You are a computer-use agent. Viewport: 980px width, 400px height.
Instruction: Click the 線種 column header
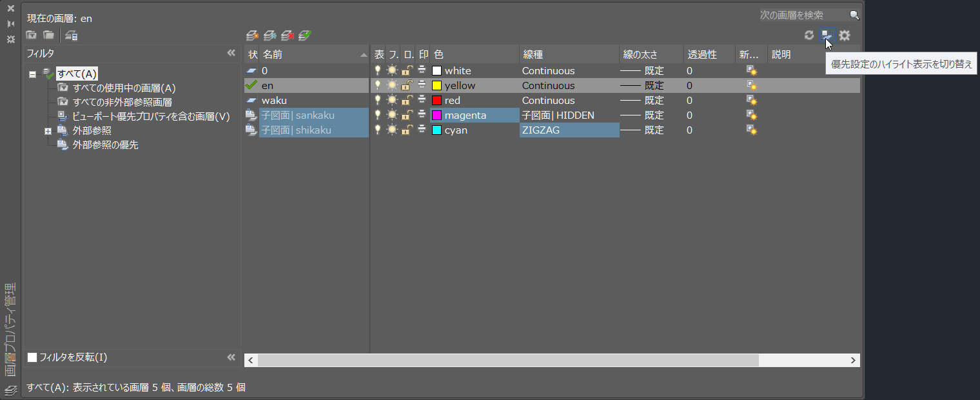click(569, 55)
